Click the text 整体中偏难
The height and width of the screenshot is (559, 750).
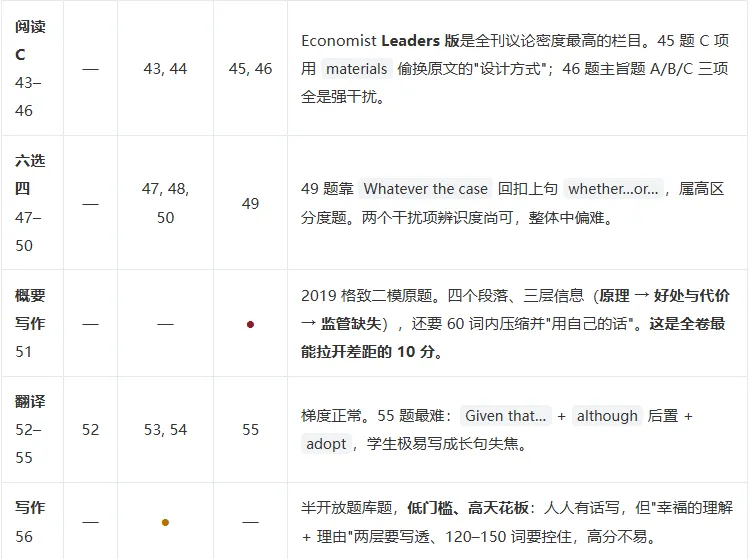(566, 218)
